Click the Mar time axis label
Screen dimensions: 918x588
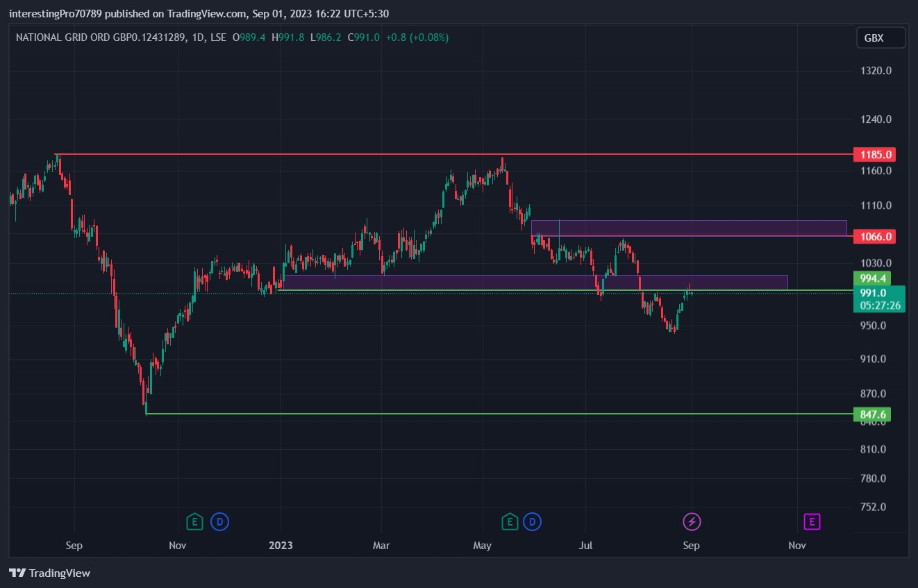tap(382, 546)
